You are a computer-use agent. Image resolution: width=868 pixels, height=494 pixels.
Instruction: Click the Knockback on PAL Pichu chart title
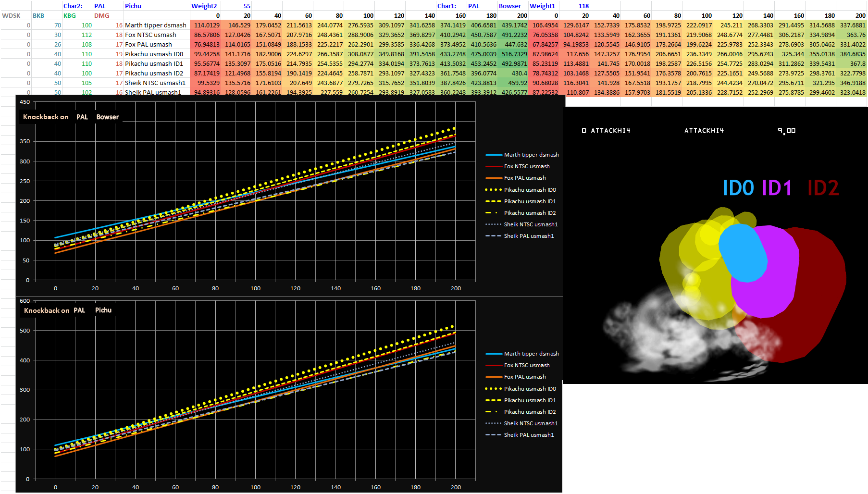pyautogui.click(x=68, y=310)
